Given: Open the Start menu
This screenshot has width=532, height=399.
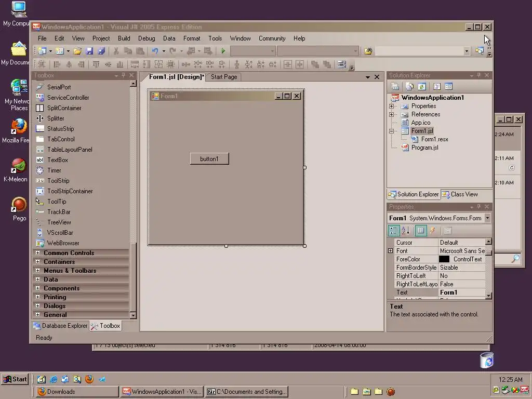Looking at the screenshot, I should [15, 379].
